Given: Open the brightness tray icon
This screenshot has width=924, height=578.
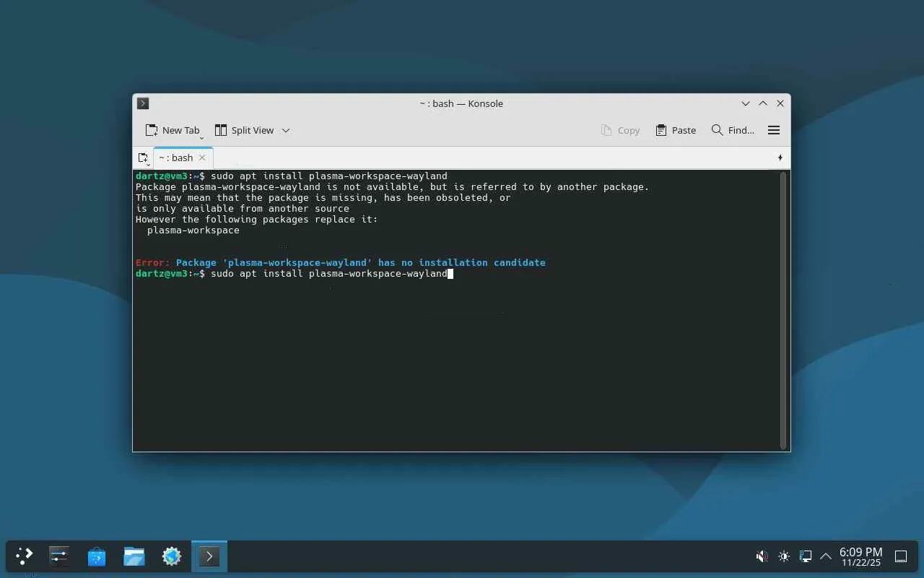Looking at the screenshot, I should (784, 556).
